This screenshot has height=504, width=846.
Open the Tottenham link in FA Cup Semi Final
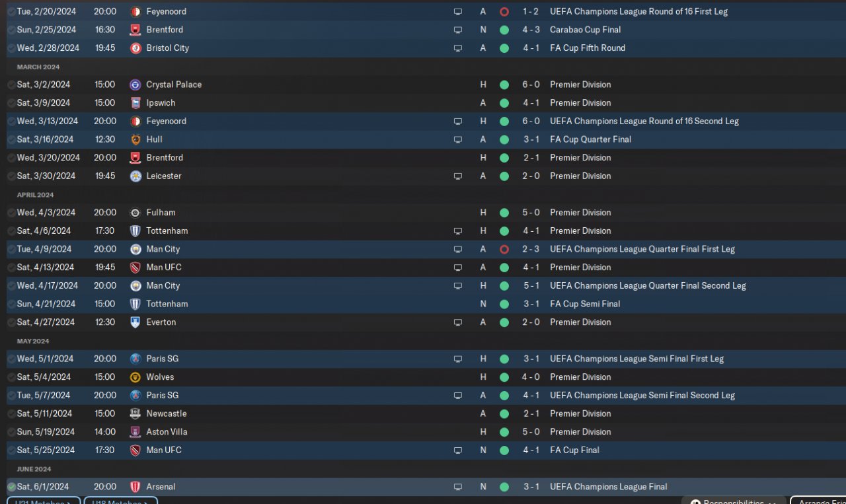pos(167,304)
